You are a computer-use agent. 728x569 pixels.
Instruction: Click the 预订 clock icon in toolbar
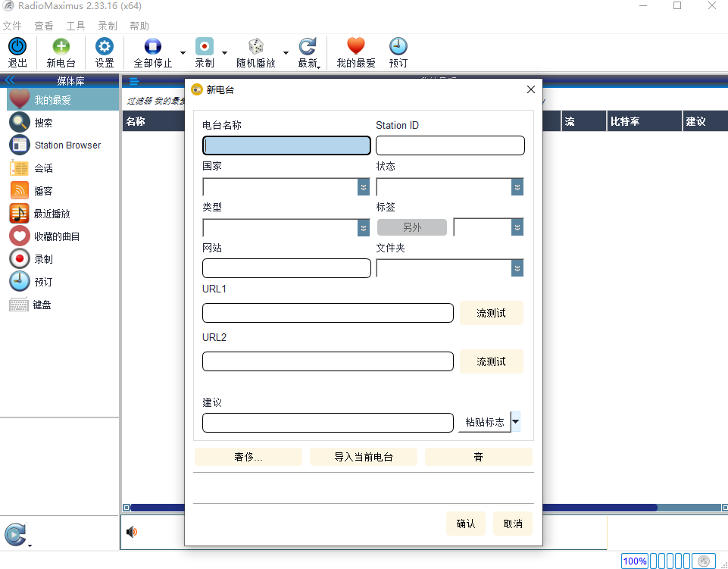398,46
